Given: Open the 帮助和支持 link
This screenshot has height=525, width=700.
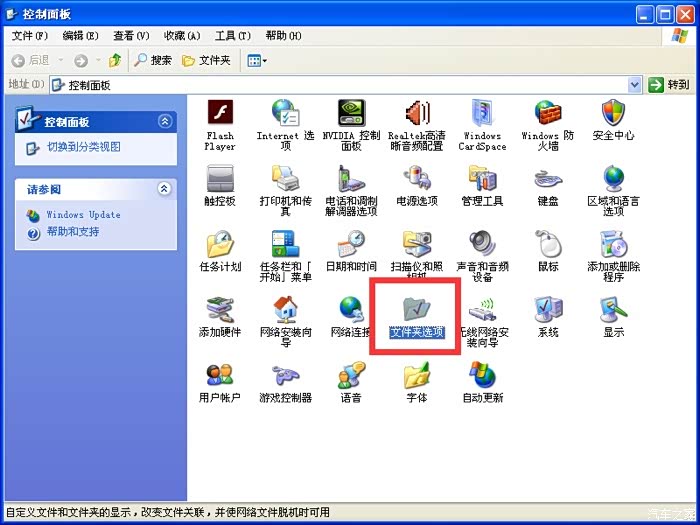Looking at the screenshot, I should 73,232.
